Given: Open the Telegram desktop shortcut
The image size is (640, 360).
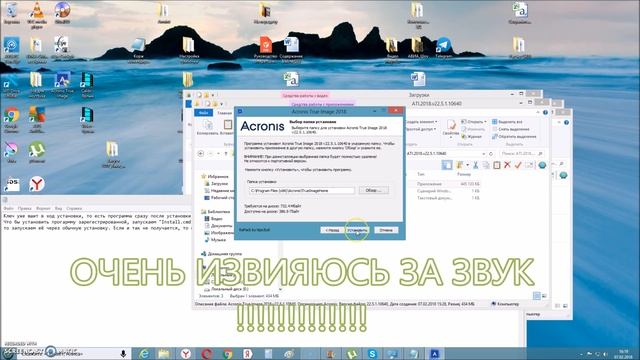Looking at the screenshot, I should click(x=443, y=47).
